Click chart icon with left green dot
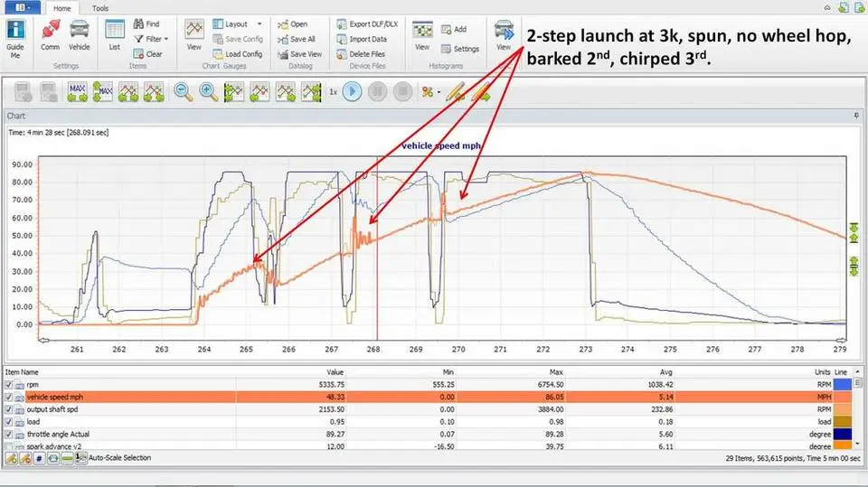This screenshot has height=487, width=868. [x=259, y=91]
